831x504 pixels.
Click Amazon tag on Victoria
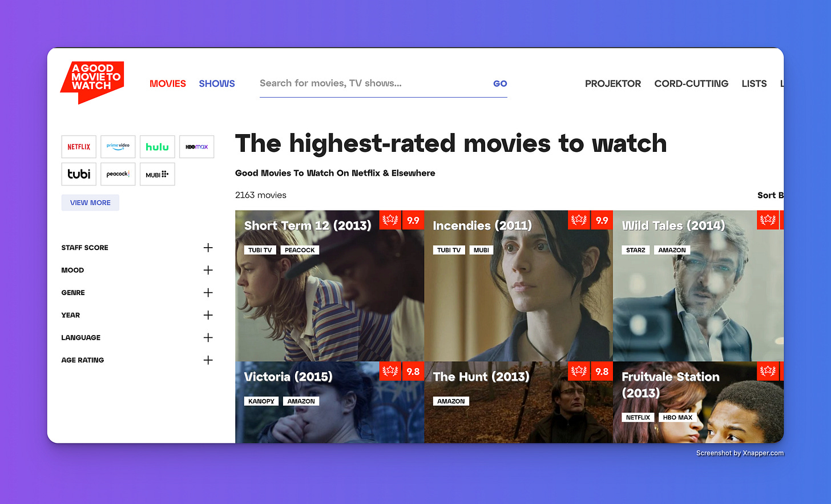(301, 401)
